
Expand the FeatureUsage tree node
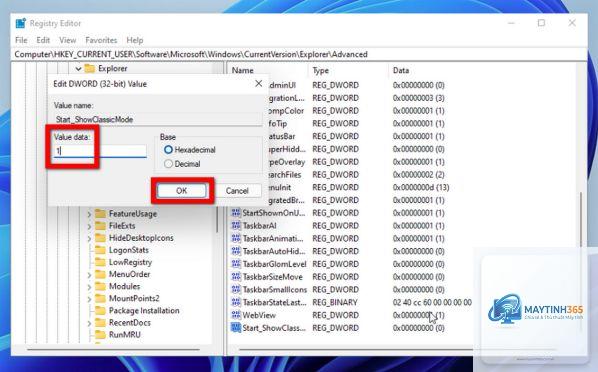pos(89,214)
